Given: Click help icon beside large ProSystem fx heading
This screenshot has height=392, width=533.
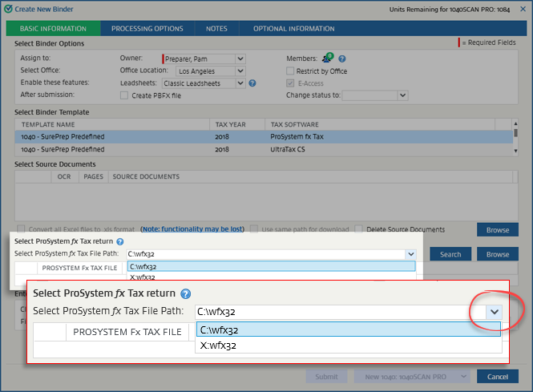Looking at the screenshot, I should pyautogui.click(x=185, y=294).
